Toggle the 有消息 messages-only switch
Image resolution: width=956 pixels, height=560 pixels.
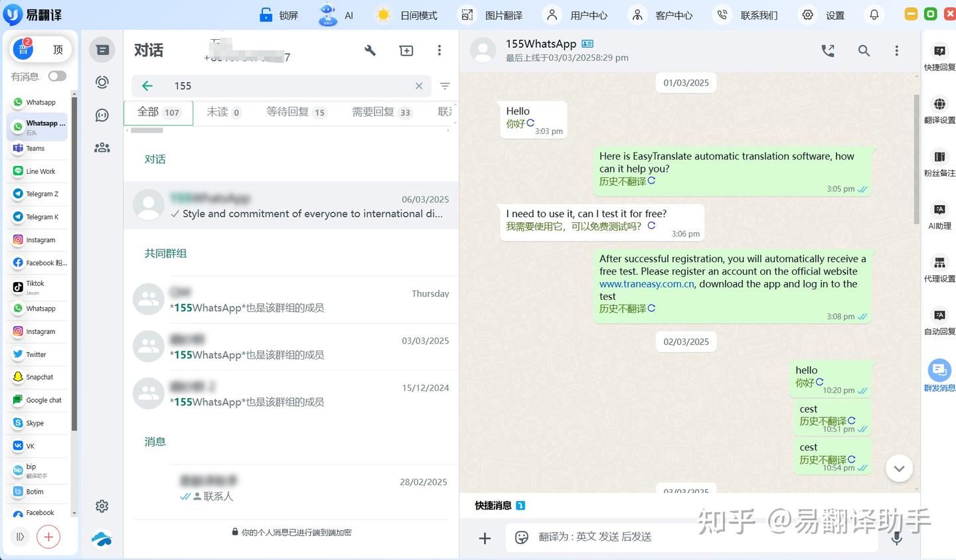tap(57, 76)
